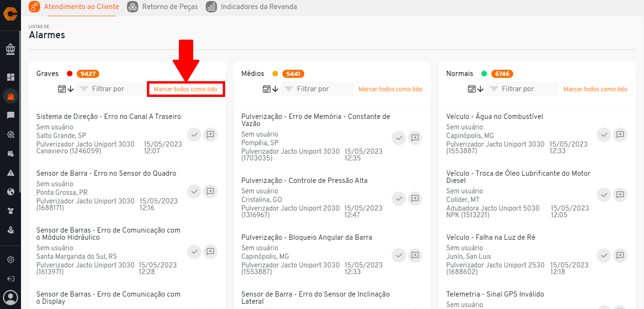Forward the Falha na Luz de Ré alarm
The height and width of the screenshot is (309, 644).
tap(620, 256)
